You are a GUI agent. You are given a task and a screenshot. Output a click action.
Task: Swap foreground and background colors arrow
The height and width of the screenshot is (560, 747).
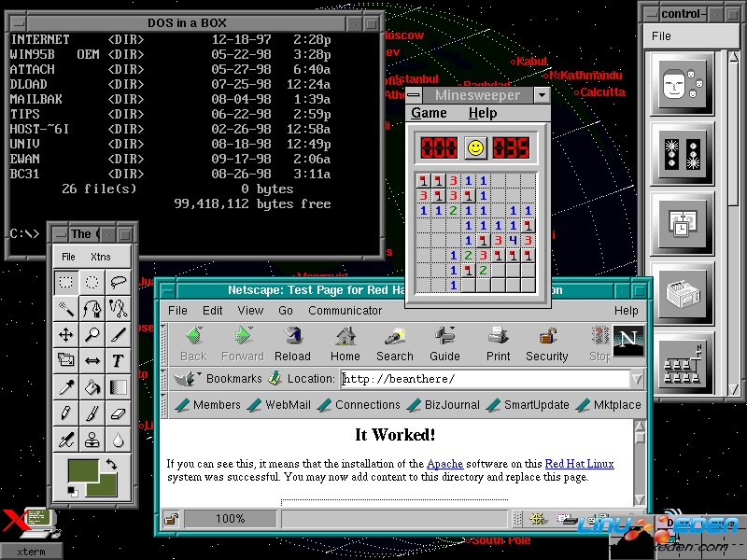coord(111,464)
